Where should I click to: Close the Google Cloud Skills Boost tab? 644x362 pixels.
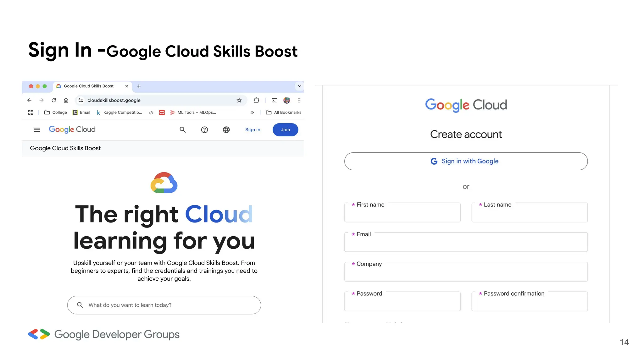click(x=126, y=86)
